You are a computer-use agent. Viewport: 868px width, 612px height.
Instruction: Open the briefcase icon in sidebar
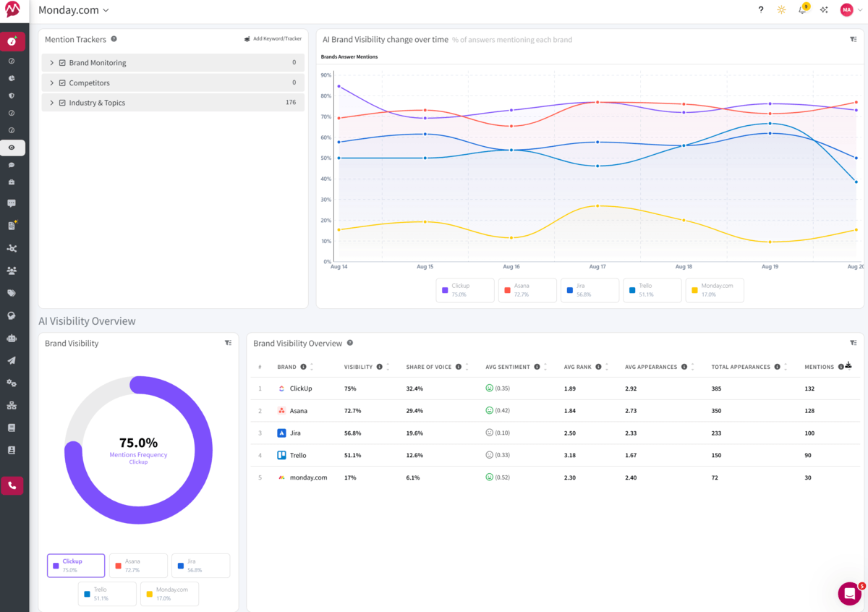pyautogui.click(x=12, y=182)
